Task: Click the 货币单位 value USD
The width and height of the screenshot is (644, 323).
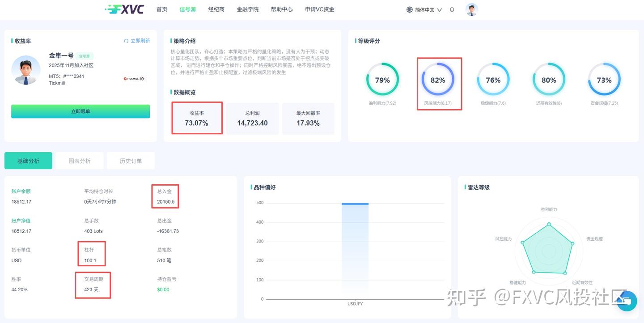Action: pos(17,260)
